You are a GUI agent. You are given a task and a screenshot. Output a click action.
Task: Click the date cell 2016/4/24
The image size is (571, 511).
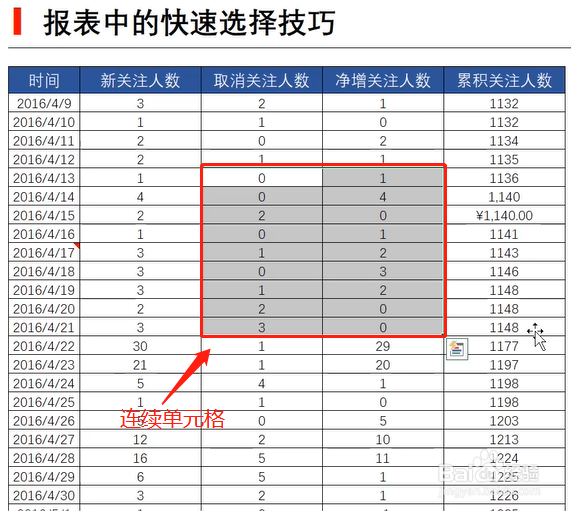[44, 383]
